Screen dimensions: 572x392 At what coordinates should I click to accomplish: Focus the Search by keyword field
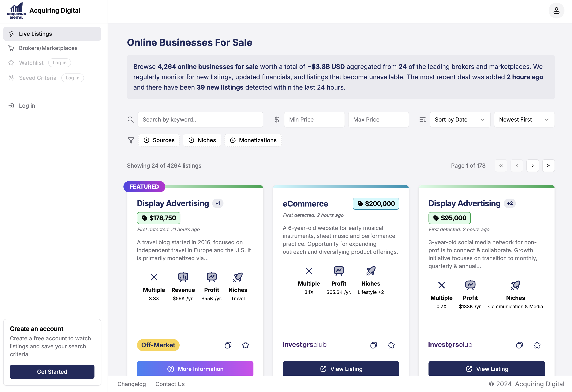(200, 120)
